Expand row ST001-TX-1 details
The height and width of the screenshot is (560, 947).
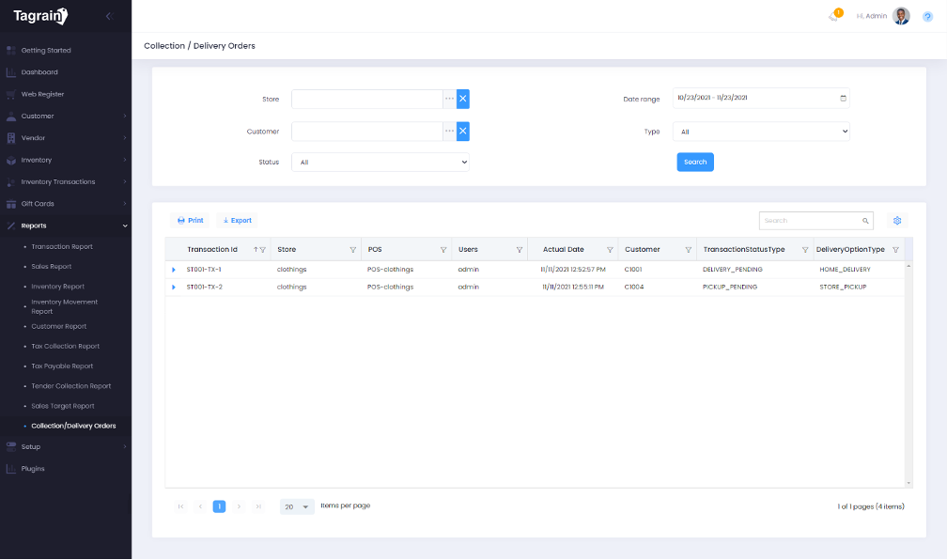(x=174, y=270)
